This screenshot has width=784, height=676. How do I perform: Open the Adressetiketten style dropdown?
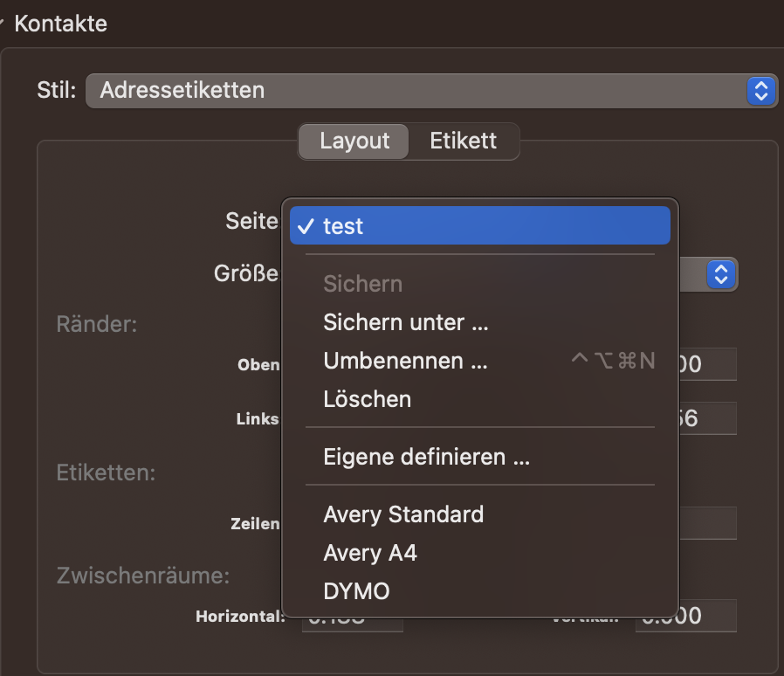pyautogui.click(x=419, y=90)
